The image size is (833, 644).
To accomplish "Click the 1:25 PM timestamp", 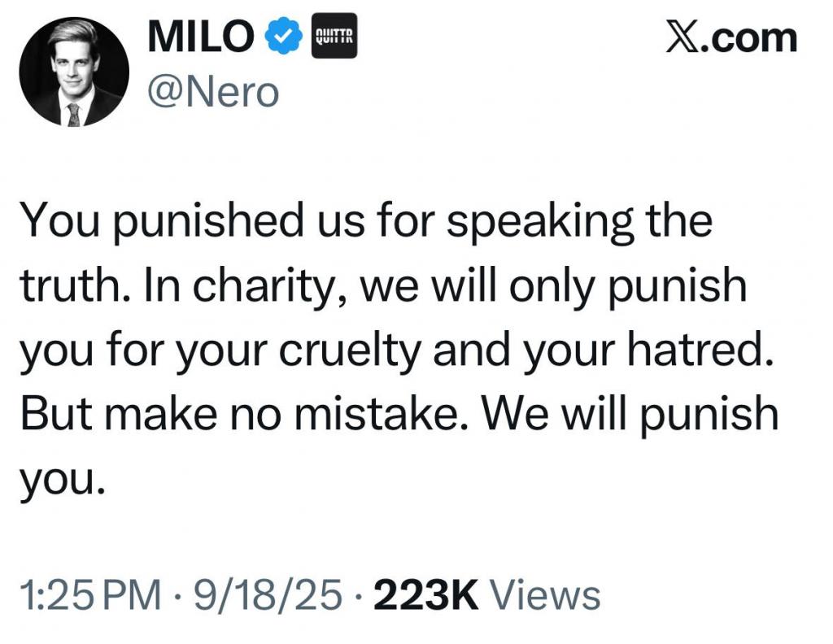I will [89, 595].
